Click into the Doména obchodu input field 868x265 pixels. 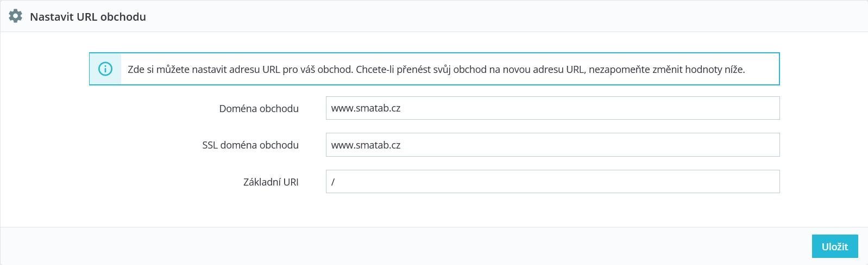click(552, 108)
